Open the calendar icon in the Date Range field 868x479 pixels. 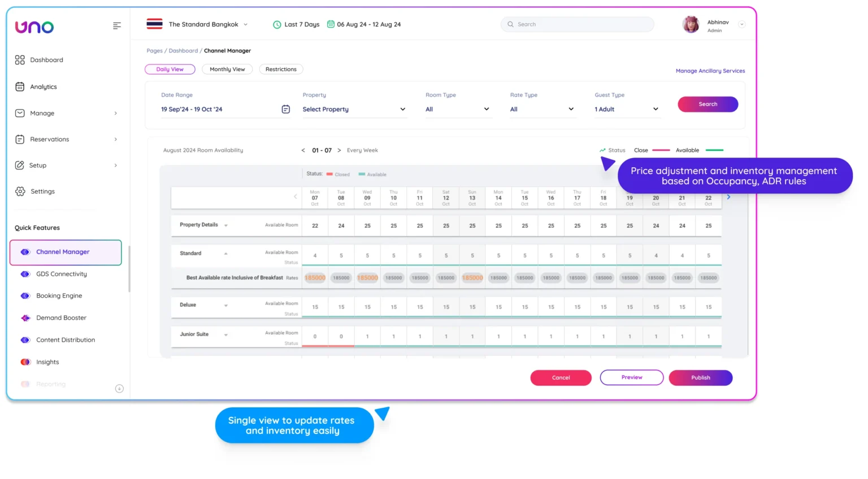coord(286,109)
